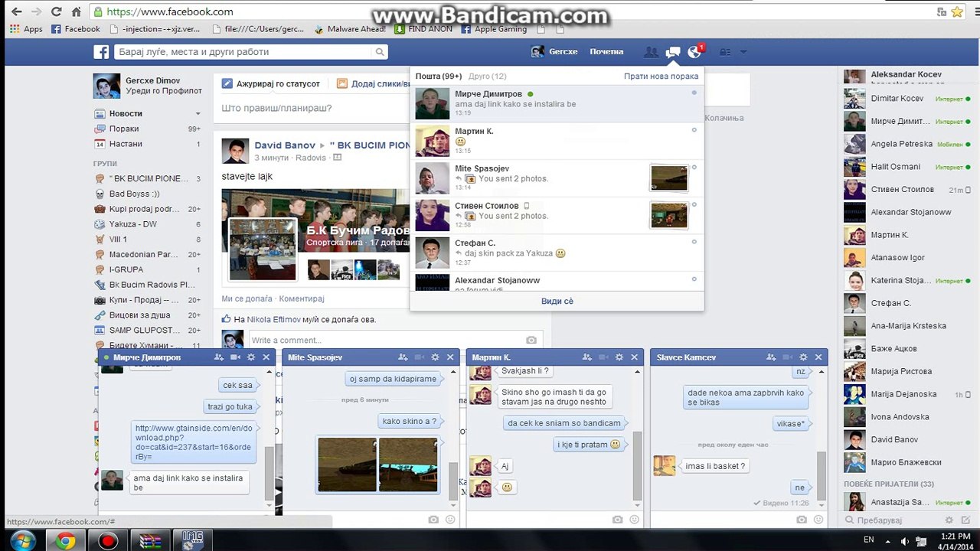Open the emoticon picker in Мартин К. chat
The width and height of the screenshot is (980, 551).
pos(634,520)
